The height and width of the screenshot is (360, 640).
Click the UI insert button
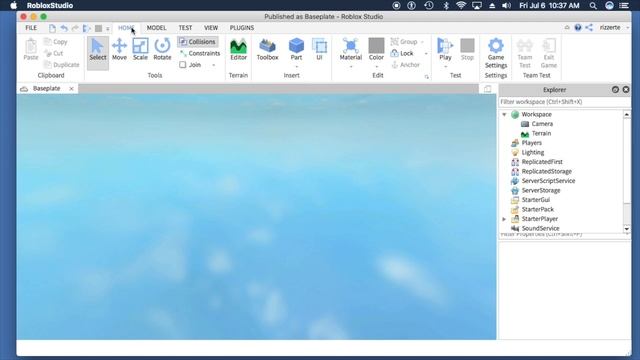319,49
